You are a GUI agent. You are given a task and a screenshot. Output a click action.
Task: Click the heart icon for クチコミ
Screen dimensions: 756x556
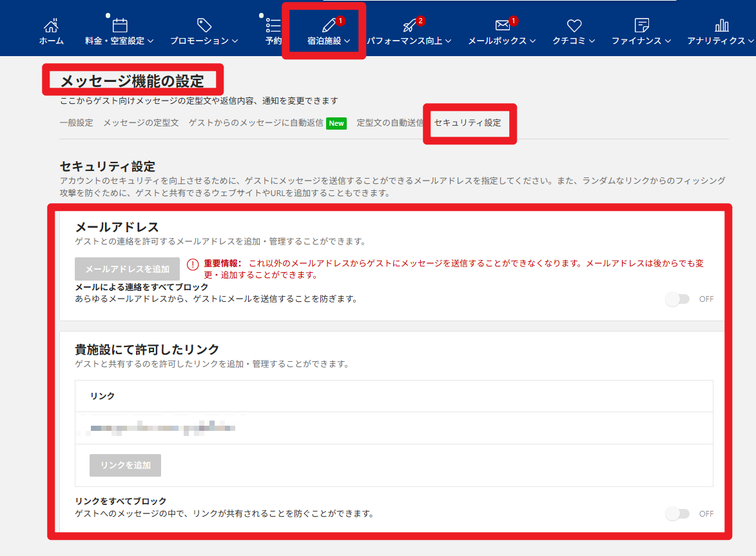tap(574, 26)
